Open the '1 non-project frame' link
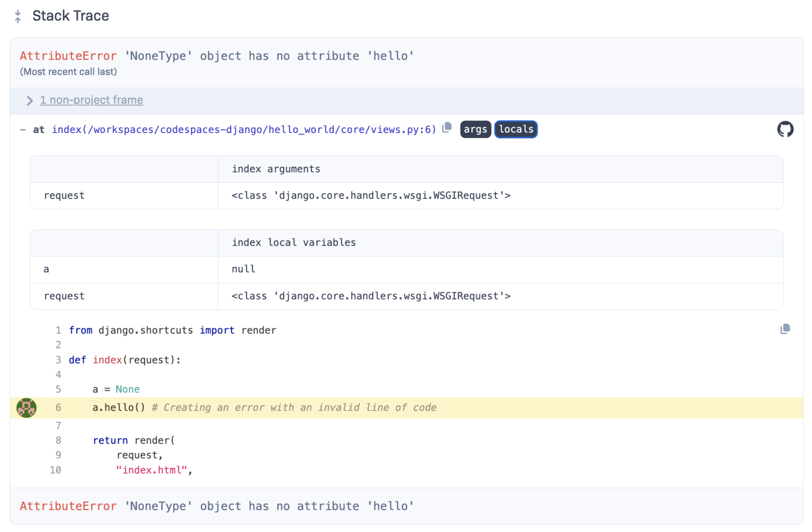Viewport: 812px width, 532px height. point(91,100)
